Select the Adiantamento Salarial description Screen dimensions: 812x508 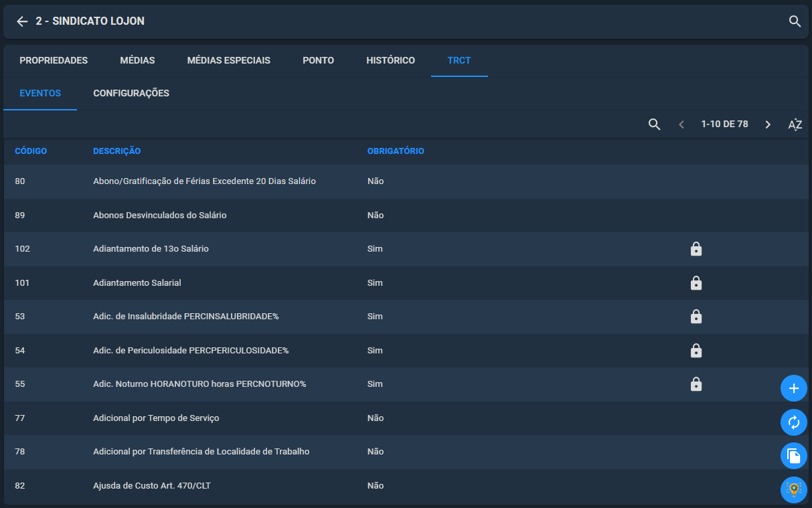(x=137, y=282)
